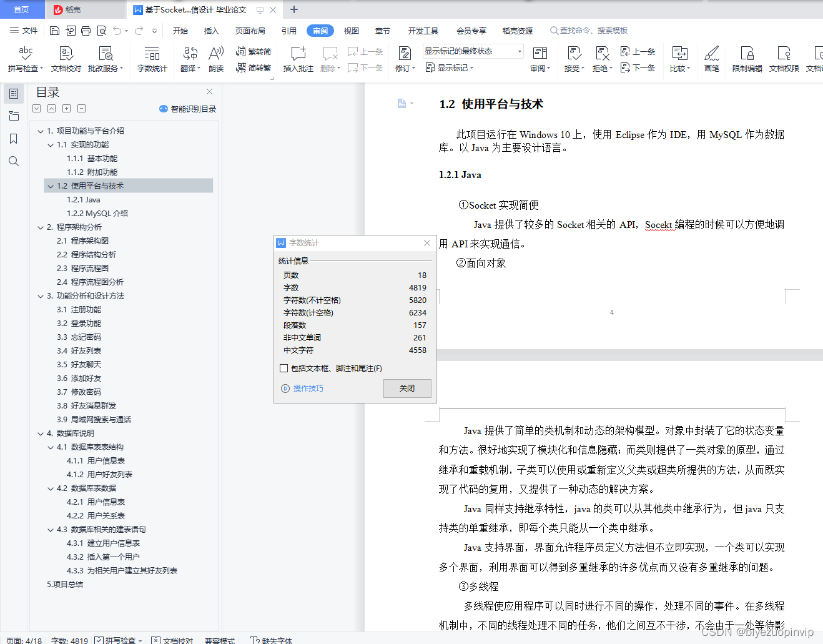Open 批改服务 correction service
Screen dimensions: 823x644
click(106, 59)
